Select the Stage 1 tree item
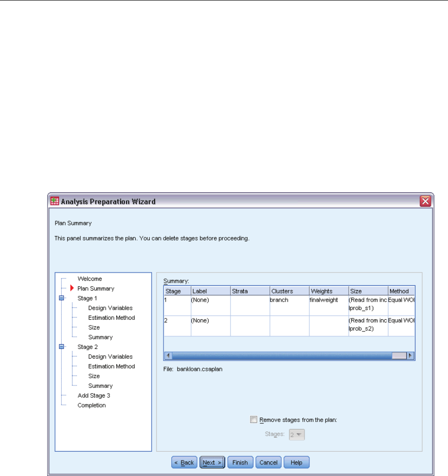448x476 pixels. [88, 298]
